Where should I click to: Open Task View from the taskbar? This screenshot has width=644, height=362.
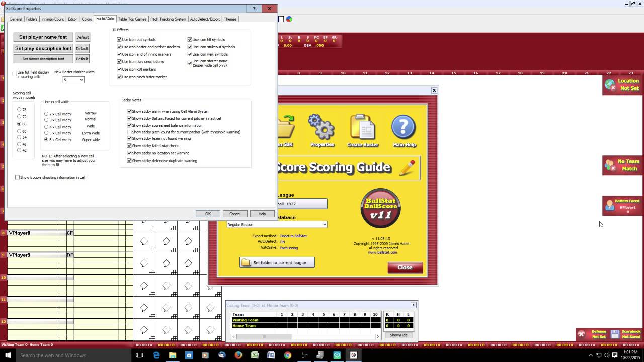tap(140, 355)
